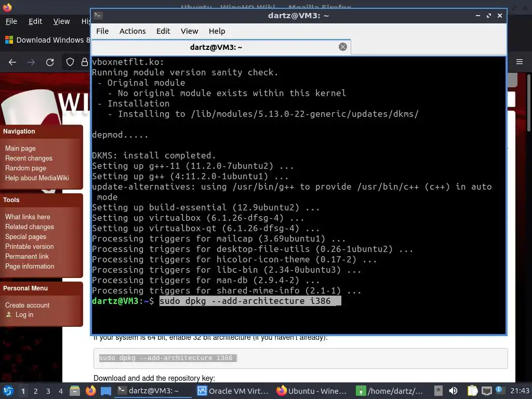Click the Firefox tracking protection shield icon
Viewport: 532px width, 399px height.
click(x=70, y=62)
